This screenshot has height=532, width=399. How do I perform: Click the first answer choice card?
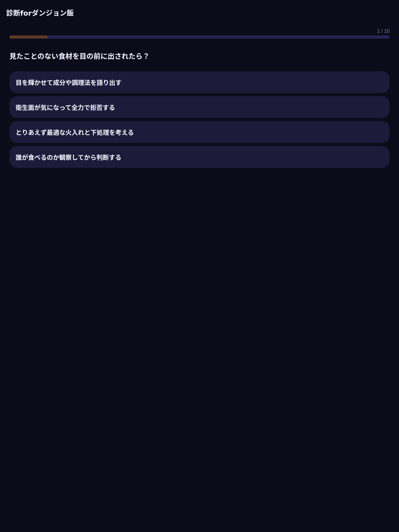point(199,82)
